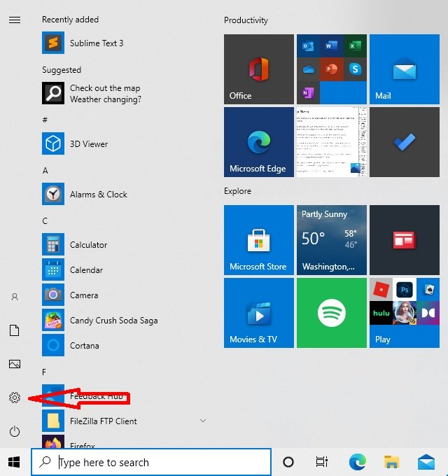Open Pictures from Start sidebar

(x=15, y=364)
